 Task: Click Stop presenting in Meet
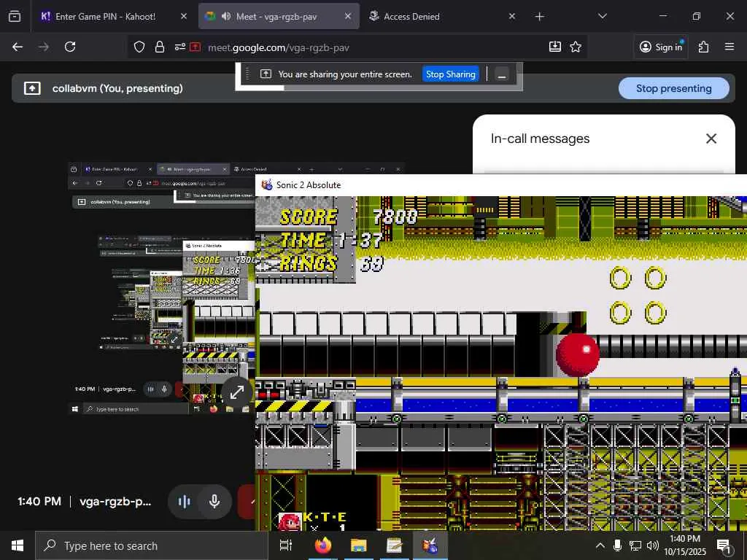coord(673,88)
